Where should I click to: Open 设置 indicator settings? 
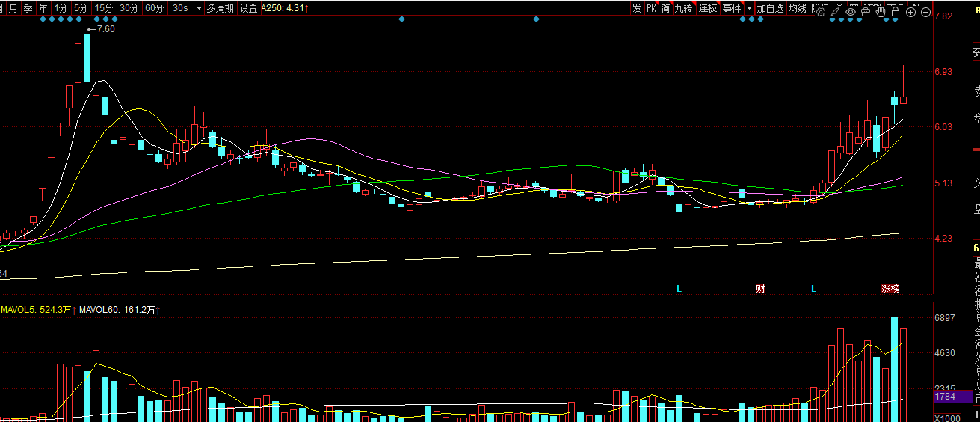pos(248,8)
